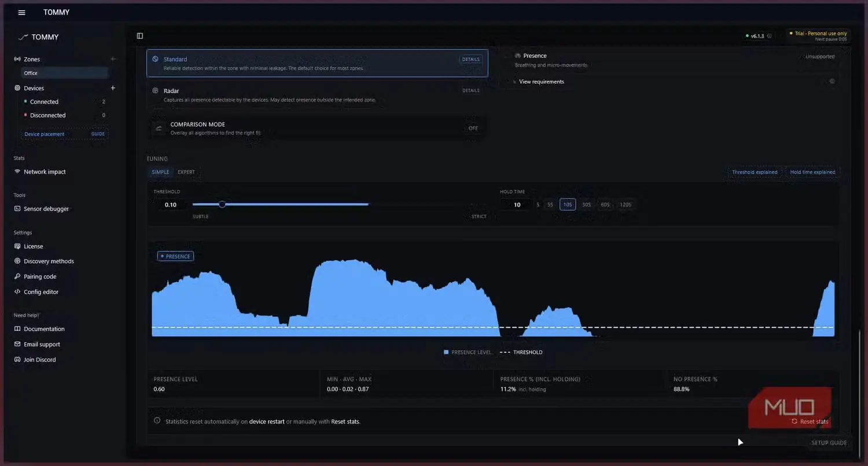Image resolution: width=868 pixels, height=466 pixels.
Task: Collapse the sidebar with the panel icon
Action: pyautogui.click(x=140, y=36)
